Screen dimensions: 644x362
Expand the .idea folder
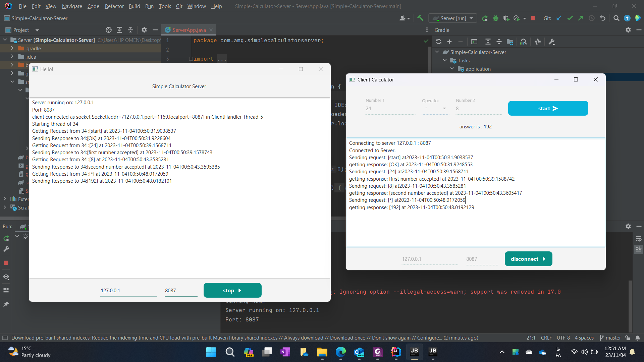12,57
